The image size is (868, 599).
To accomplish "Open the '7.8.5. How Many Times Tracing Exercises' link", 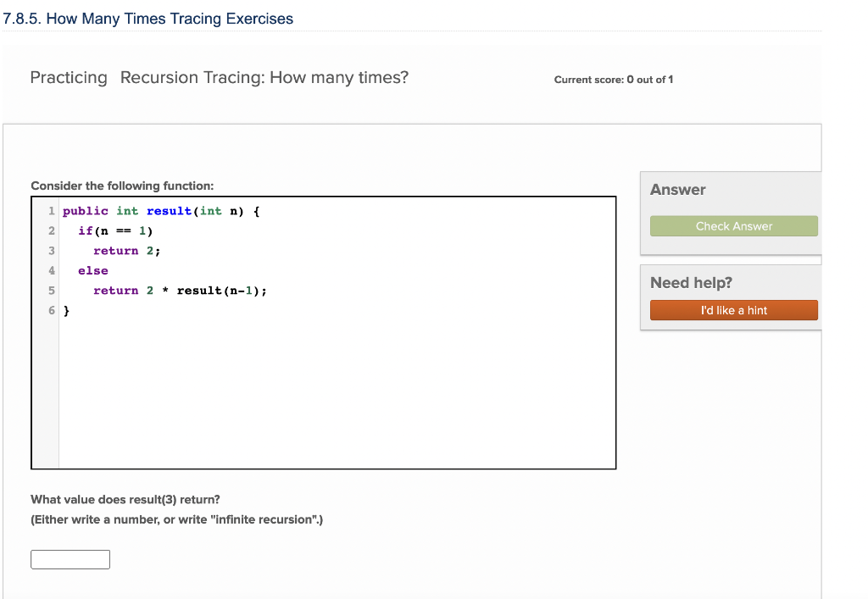I will coord(149,18).
